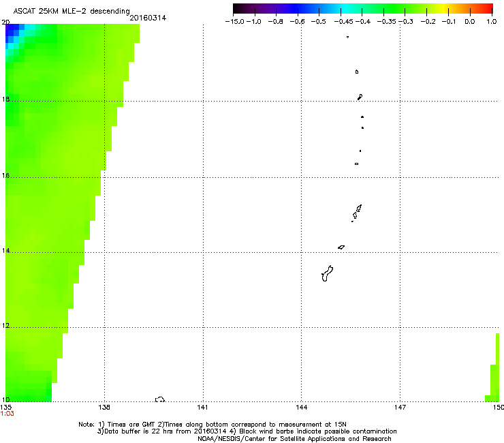The image size is (504, 443).
Task: Click the '-1.0' label on the color scale
Action: [254, 22]
